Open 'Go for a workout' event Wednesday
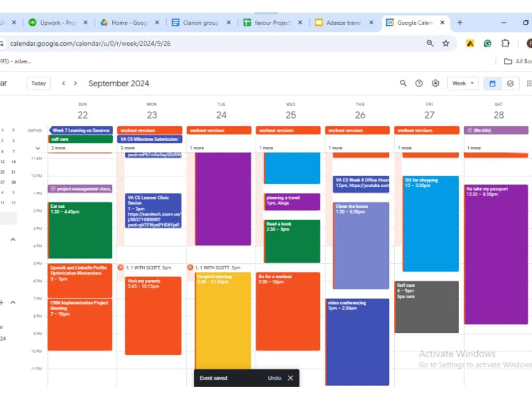The image size is (532, 399). [288, 311]
